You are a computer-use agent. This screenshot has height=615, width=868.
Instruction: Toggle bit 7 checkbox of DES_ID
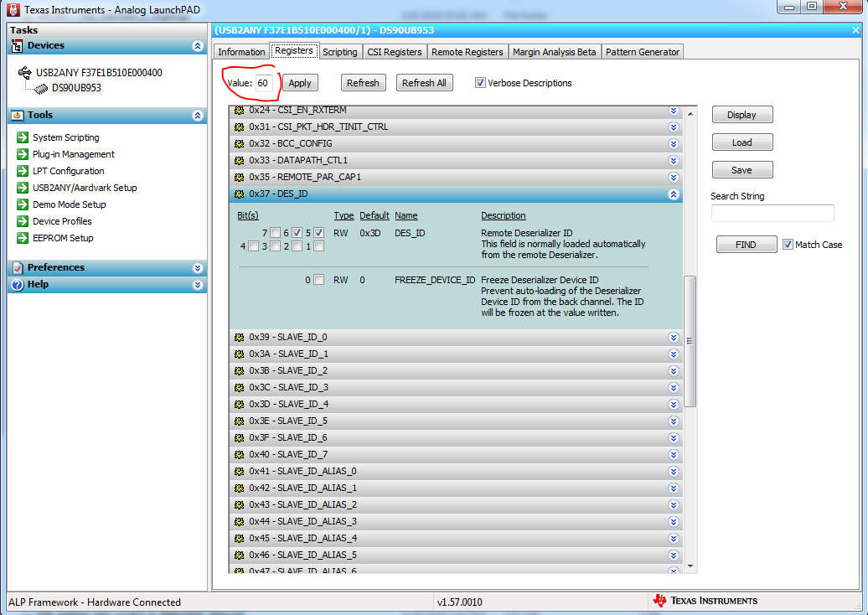tap(275, 233)
